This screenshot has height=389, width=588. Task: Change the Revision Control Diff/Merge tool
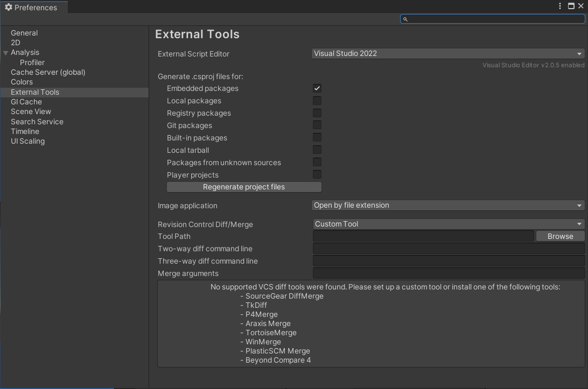448,224
